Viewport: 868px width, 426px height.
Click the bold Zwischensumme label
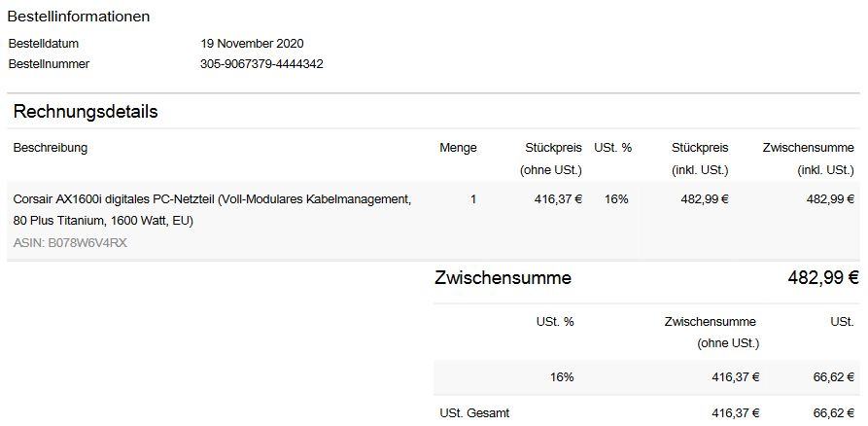503,277
